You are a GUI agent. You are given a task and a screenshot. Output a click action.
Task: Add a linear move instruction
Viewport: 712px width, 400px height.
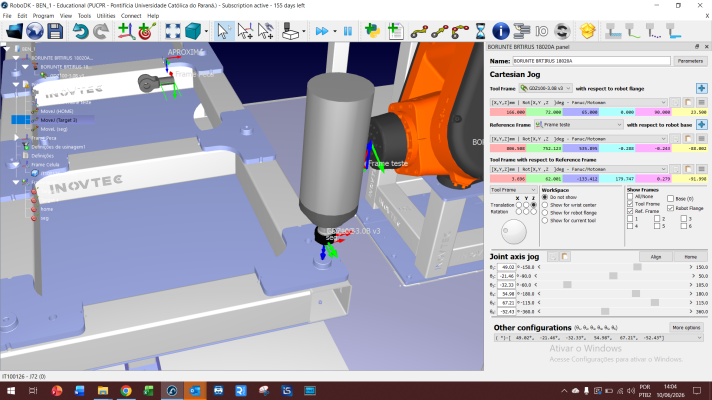(x=440, y=31)
